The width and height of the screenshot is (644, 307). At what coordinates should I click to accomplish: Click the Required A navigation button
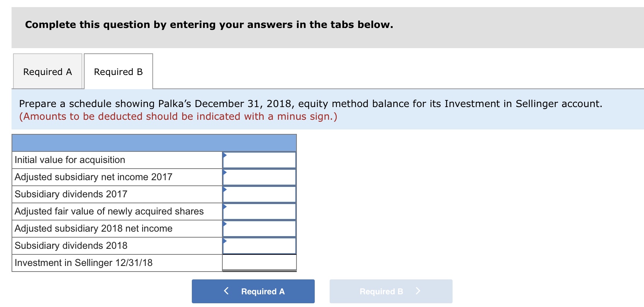(x=253, y=291)
